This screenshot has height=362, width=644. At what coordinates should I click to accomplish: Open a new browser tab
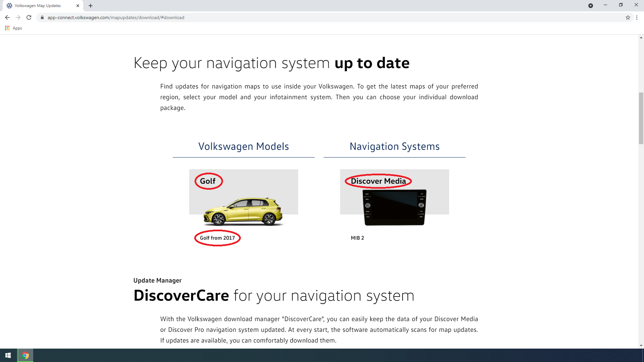91,6
